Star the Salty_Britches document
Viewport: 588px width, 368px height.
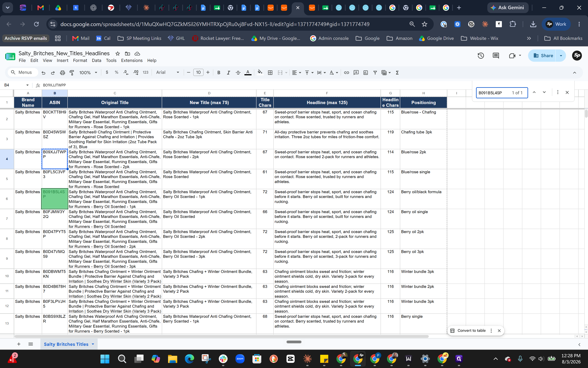coord(118,53)
